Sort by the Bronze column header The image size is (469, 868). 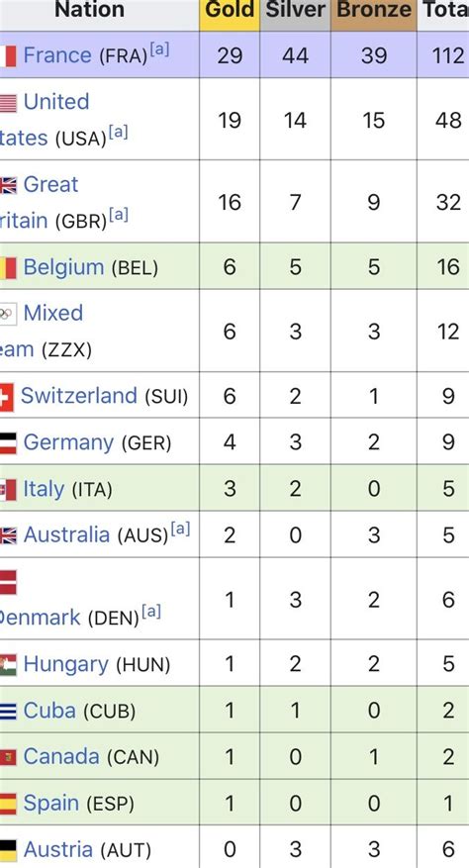[374, 10]
